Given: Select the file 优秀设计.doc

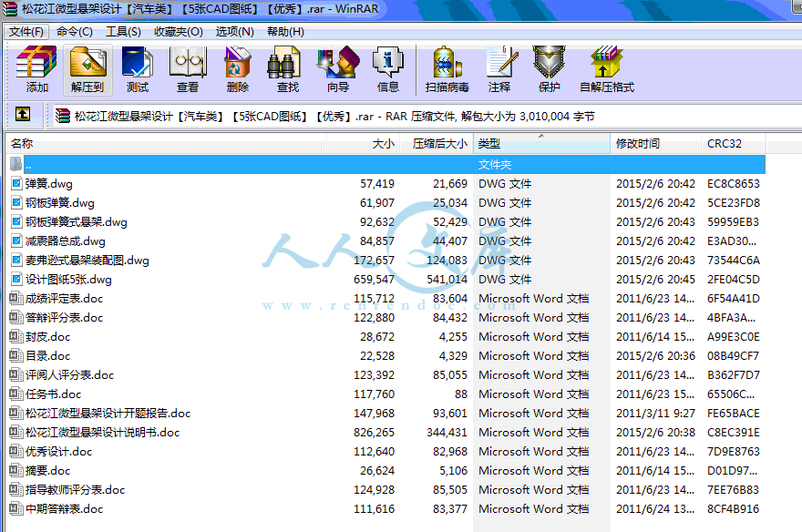Looking at the screenshot, I should coord(59,451).
